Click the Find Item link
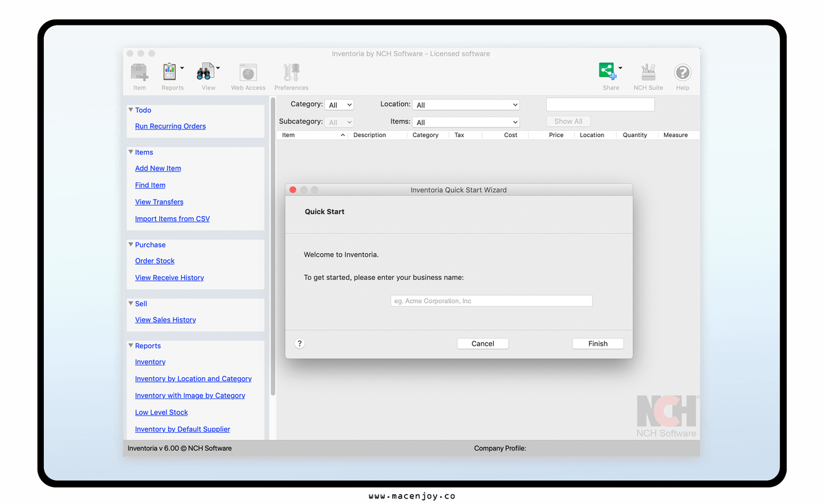The image size is (823, 504). [x=150, y=185]
